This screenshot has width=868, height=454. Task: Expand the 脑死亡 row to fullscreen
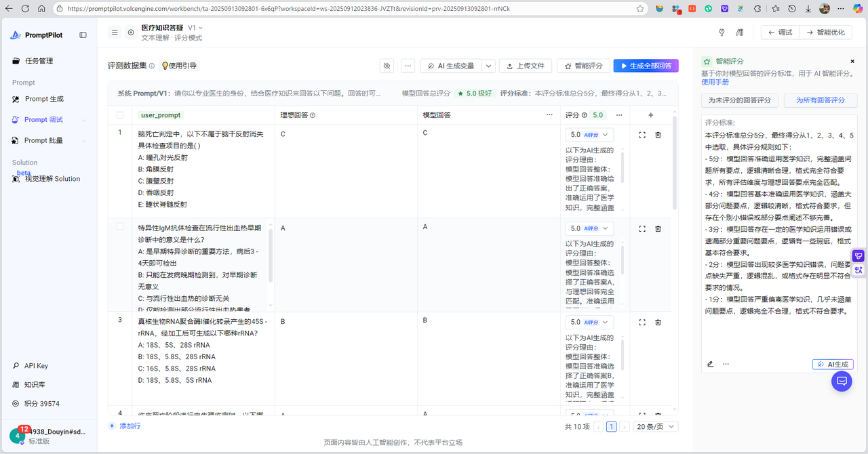pos(642,135)
